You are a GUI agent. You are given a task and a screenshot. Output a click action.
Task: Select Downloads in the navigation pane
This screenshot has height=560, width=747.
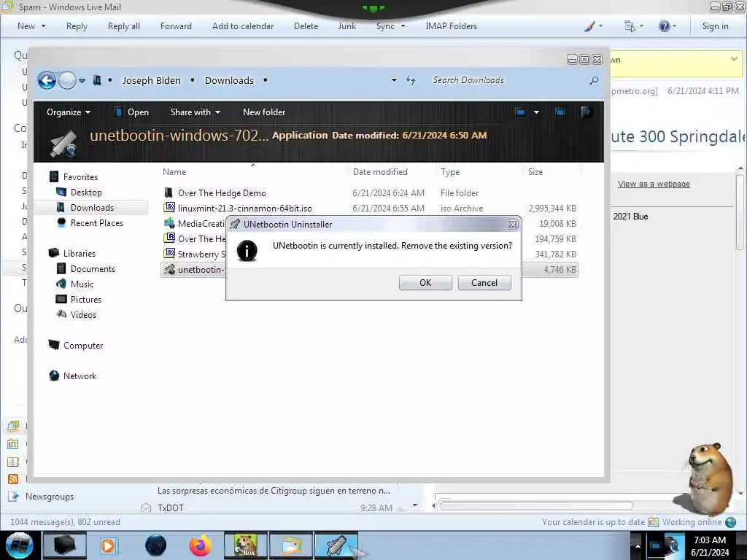click(x=91, y=208)
